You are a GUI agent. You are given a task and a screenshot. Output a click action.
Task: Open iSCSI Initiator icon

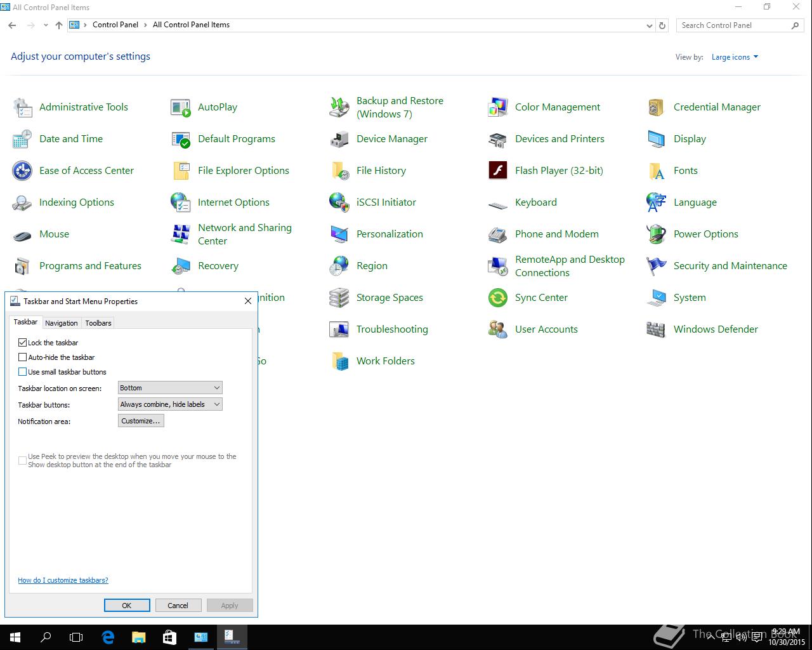click(339, 202)
